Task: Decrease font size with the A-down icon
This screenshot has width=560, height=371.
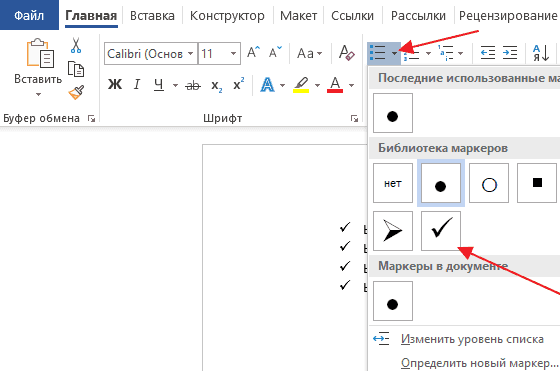Action: tap(275, 53)
